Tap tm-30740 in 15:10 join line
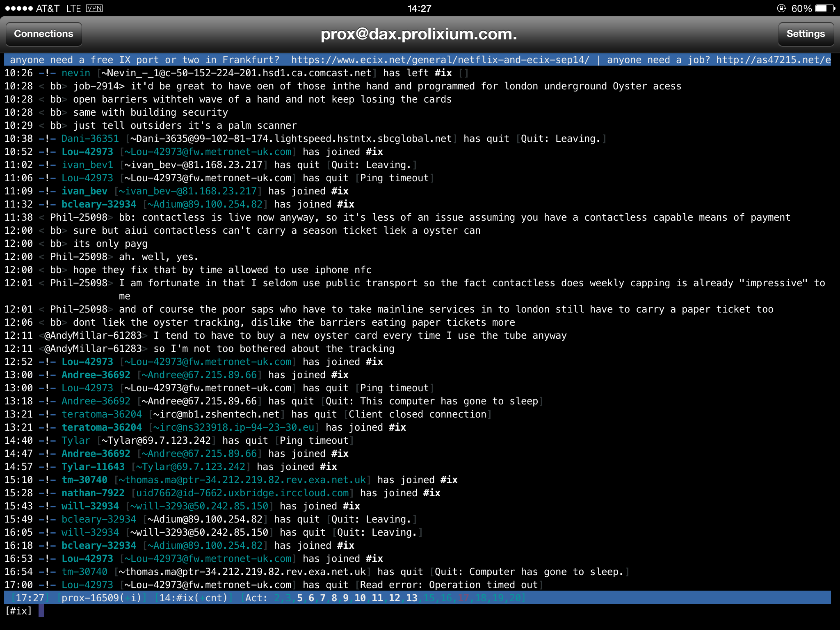This screenshot has width=840, height=630. (84, 480)
